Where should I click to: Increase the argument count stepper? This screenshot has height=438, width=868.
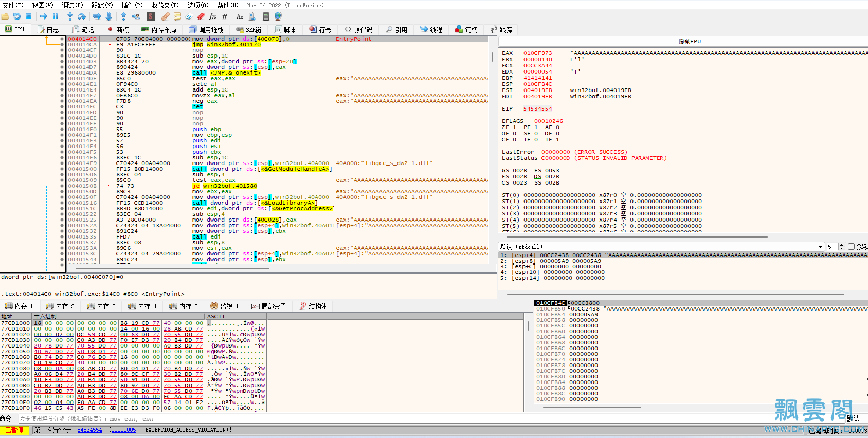tap(842, 245)
